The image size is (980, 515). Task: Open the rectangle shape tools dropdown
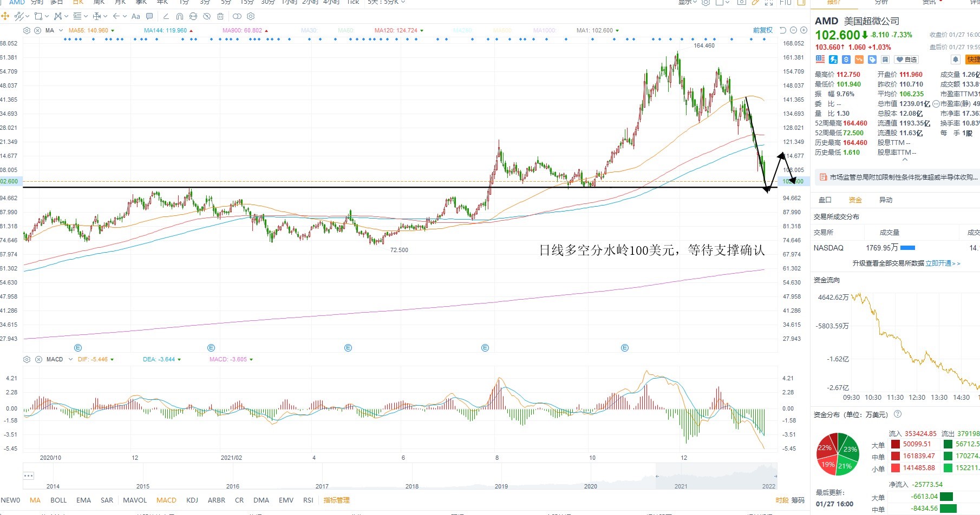[47, 16]
